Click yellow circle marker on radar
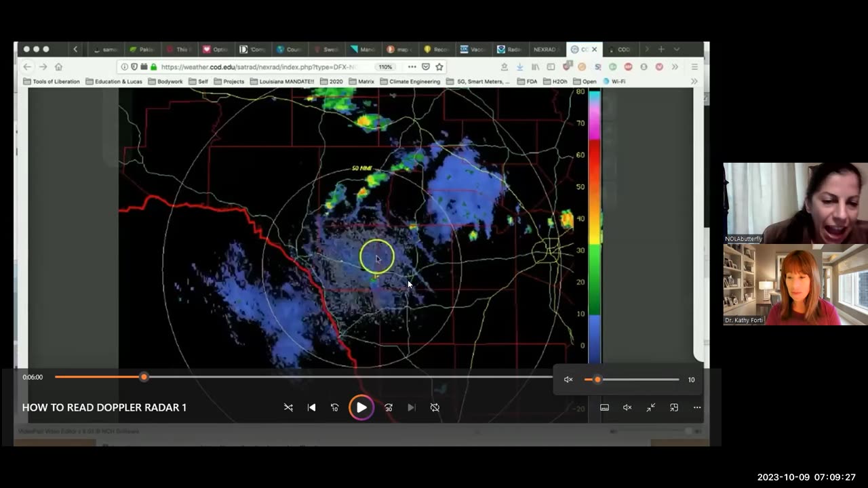Viewport: 868px width, 488px height. (376, 257)
